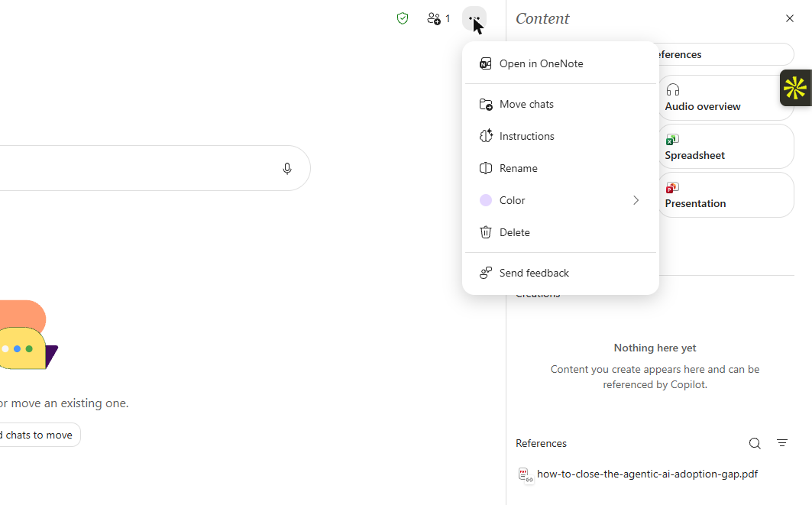Click the PDF file icon in References
The height and width of the screenshot is (505, 812).
525,474
